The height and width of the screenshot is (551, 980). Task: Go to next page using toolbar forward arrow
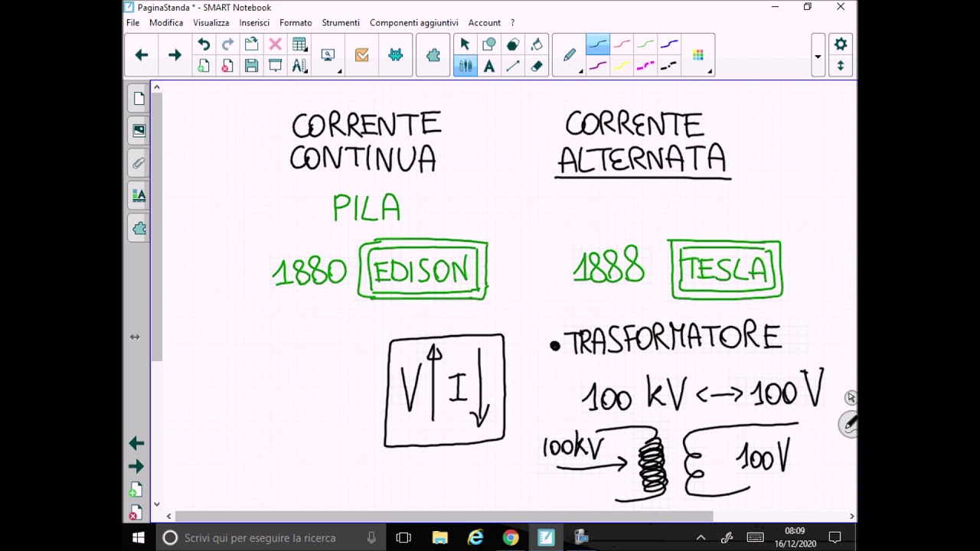pyautogui.click(x=175, y=55)
